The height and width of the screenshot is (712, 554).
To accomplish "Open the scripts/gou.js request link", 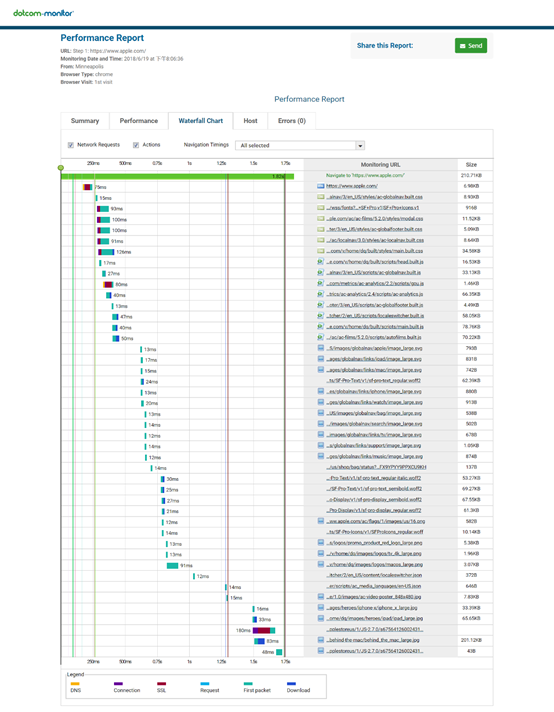I will tap(375, 283).
